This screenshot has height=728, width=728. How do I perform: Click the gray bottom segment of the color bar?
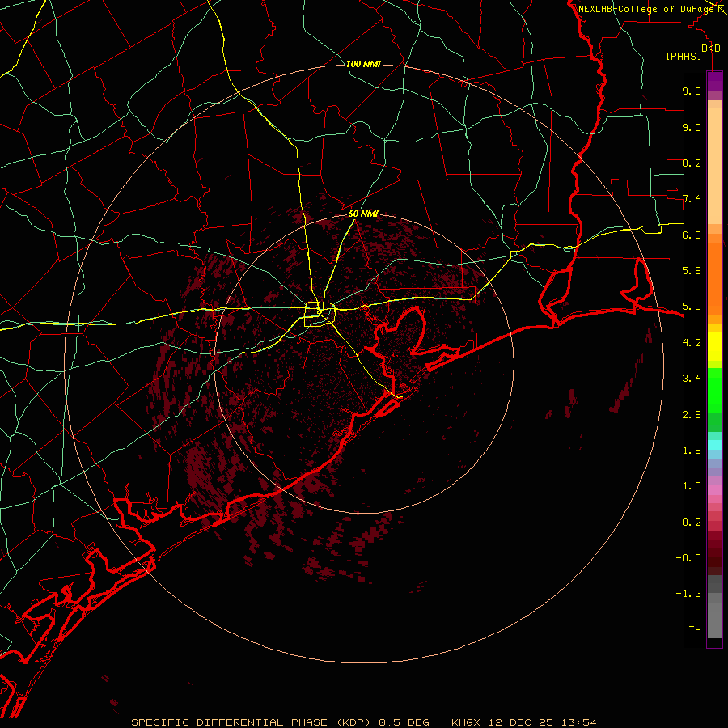714,607
